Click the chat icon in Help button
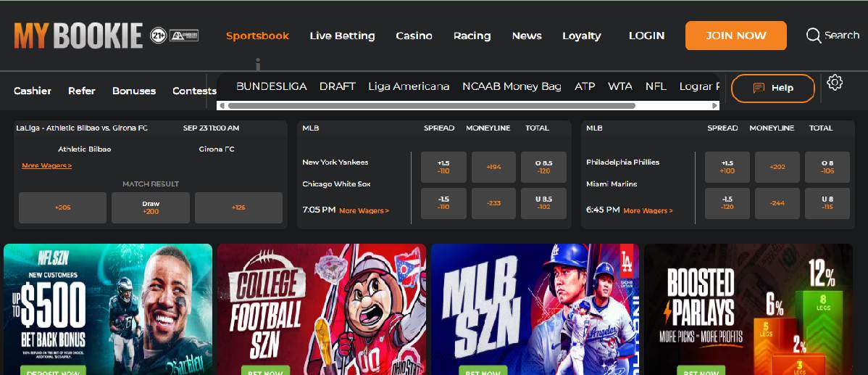Viewport: 868px width, 375px height. (759, 88)
